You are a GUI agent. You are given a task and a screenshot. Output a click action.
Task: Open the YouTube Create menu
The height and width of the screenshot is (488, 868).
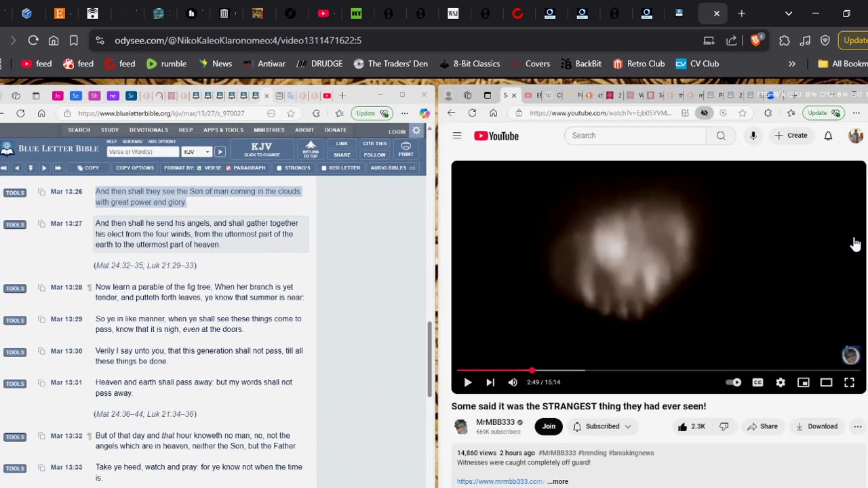791,136
